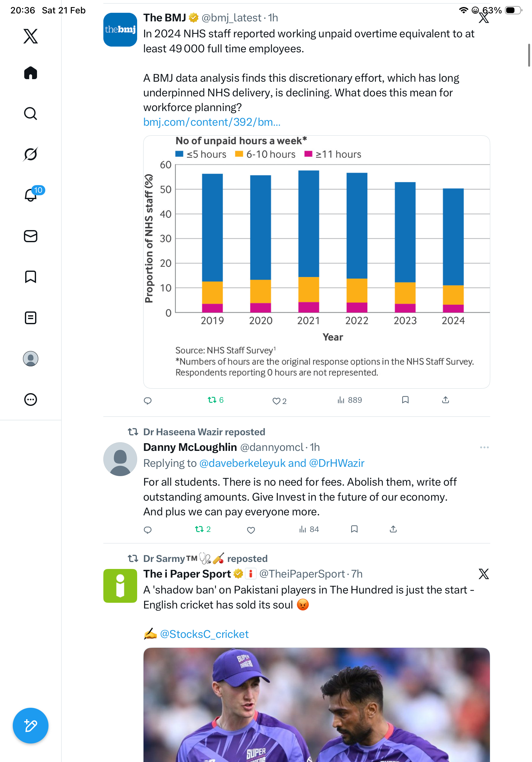The width and height of the screenshot is (532, 762).
Task: Open the unpaid hours chart image
Action: (x=316, y=261)
